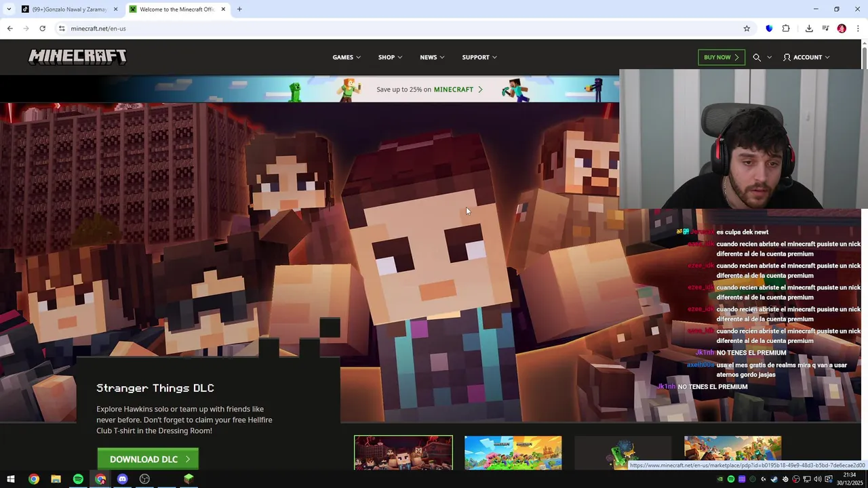Image resolution: width=868 pixels, height=488 pixels.
Task: Click the Stranger Things DLC heading
Action: point(155,388)
